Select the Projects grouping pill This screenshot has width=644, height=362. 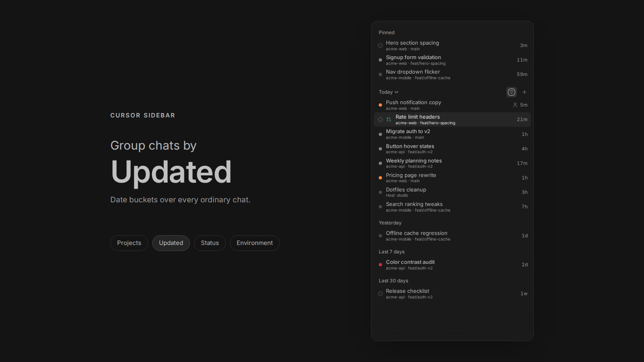129,243
